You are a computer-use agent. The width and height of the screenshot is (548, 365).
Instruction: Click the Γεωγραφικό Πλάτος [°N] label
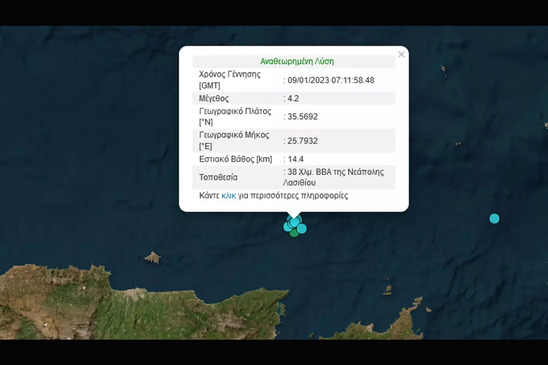point(235,116)
